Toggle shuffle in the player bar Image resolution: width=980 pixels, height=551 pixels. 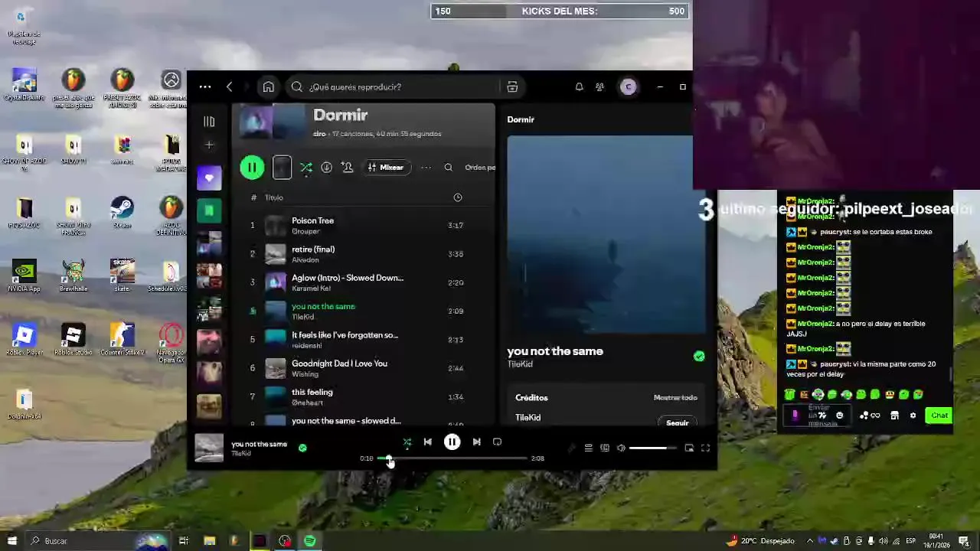click(x=407, y=442)
